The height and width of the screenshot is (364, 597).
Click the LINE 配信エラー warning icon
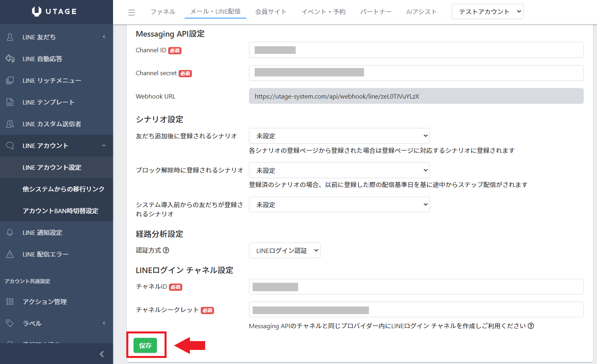point(10,254)
